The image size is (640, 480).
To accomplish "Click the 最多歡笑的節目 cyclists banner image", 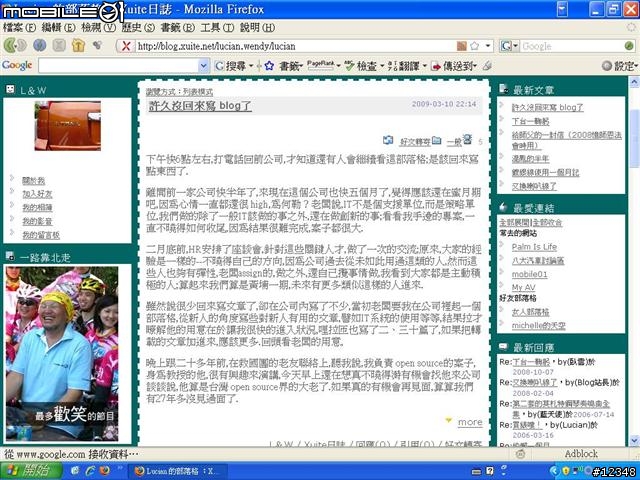I will pyautogui.click(x=62, y=354).
